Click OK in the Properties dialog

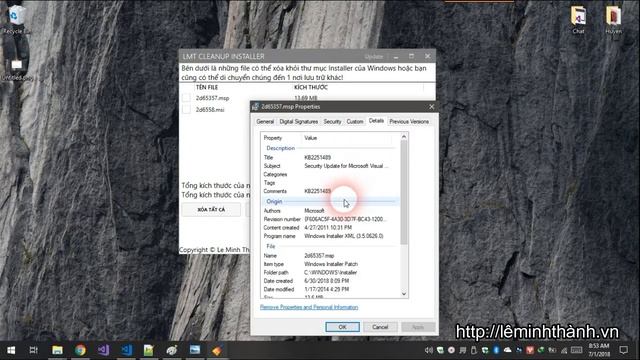pyautogui.click(x=342, y=327)
